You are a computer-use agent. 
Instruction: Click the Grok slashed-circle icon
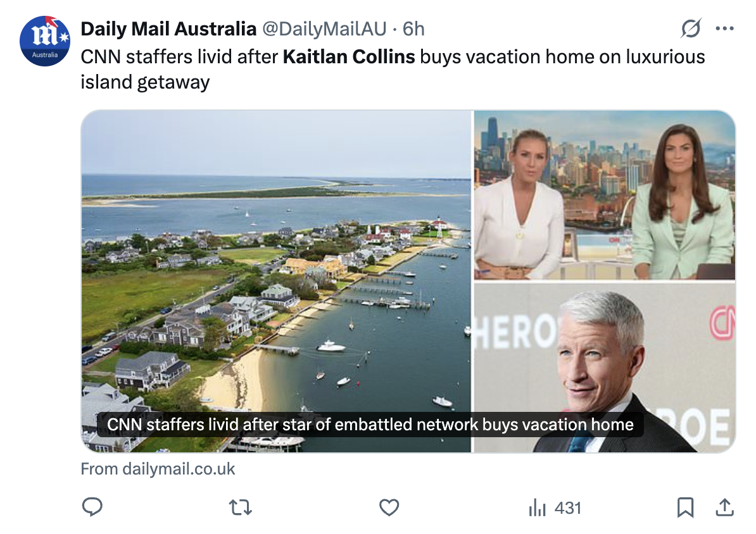(691, 28)
